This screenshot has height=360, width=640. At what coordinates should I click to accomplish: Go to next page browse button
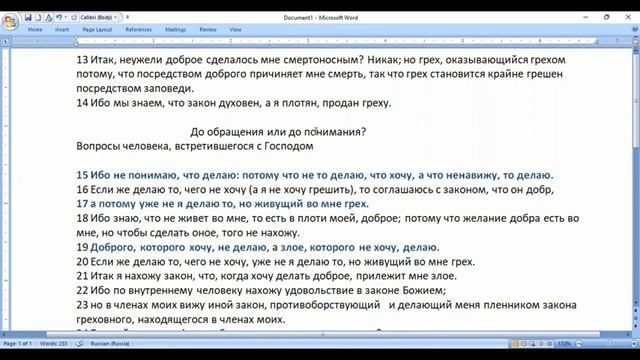(x=636, y=326)
